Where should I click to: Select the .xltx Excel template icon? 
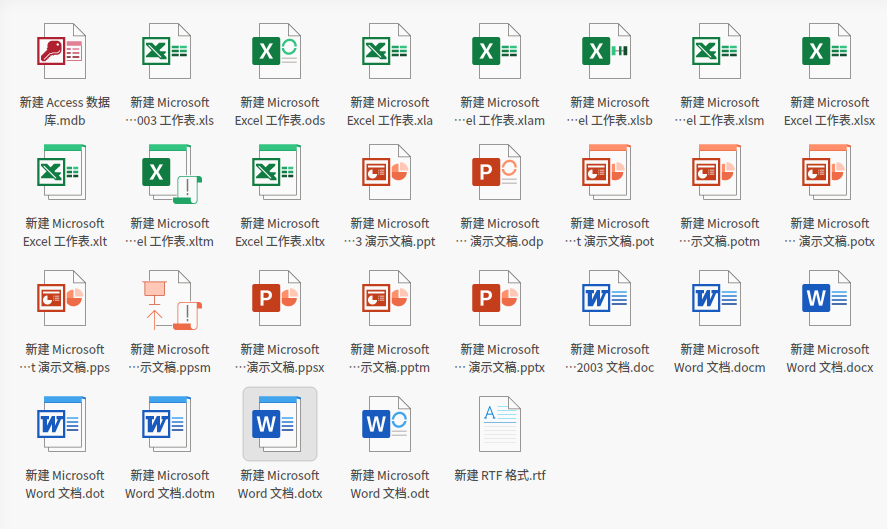click(276, 172)
